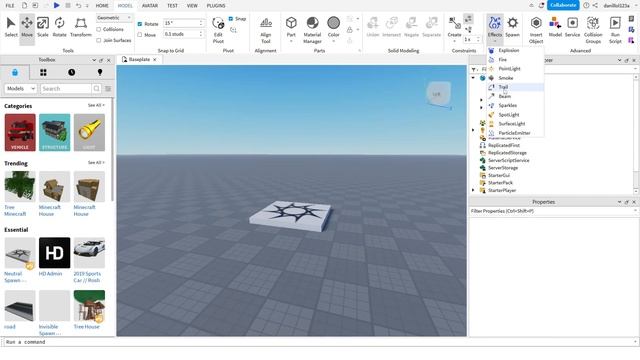Activate the Move tool
Image resolution: width=640 pixels, height=360 pixels.
27,27
